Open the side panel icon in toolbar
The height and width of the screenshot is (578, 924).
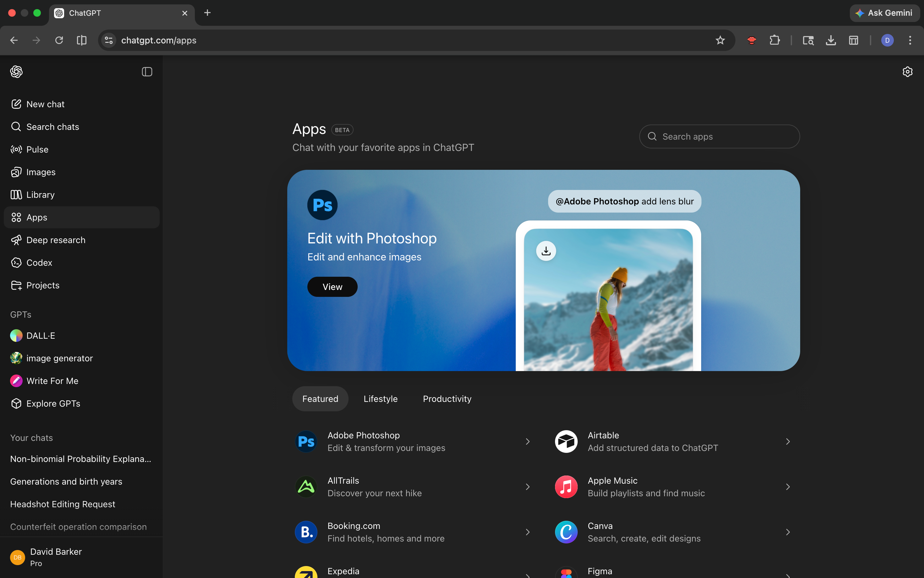pyautogui.click(x=854, y=40)
